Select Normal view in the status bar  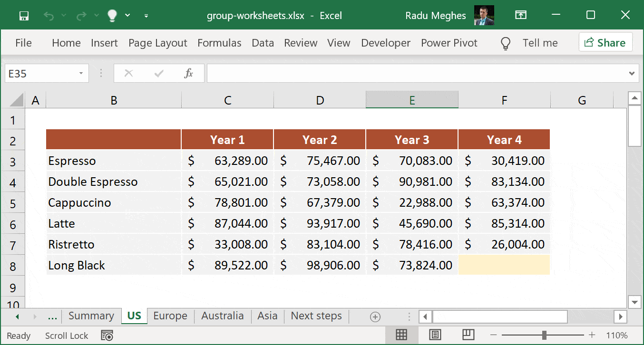(x=401, y=335)
